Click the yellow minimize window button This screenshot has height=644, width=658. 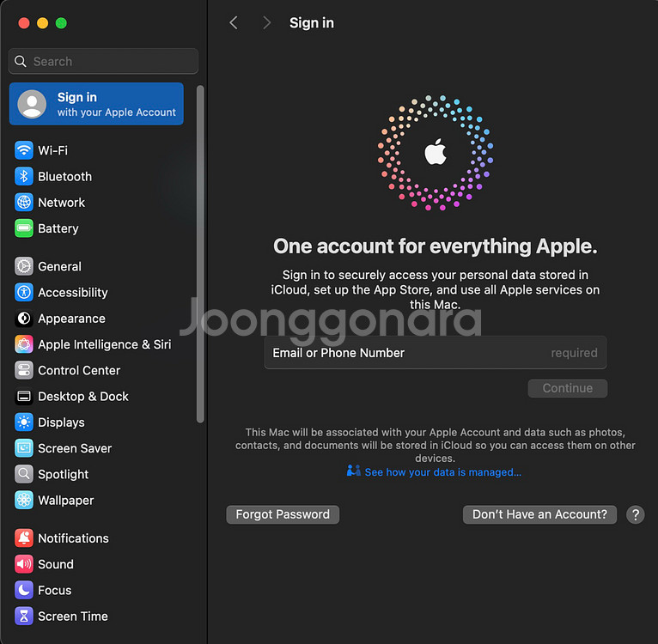[x=42, y=23]
